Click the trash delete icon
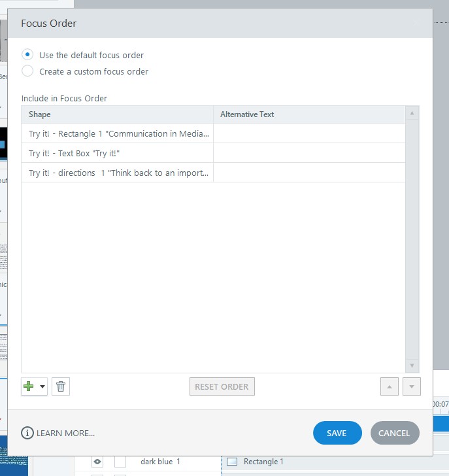 click(x=61, y=386)
